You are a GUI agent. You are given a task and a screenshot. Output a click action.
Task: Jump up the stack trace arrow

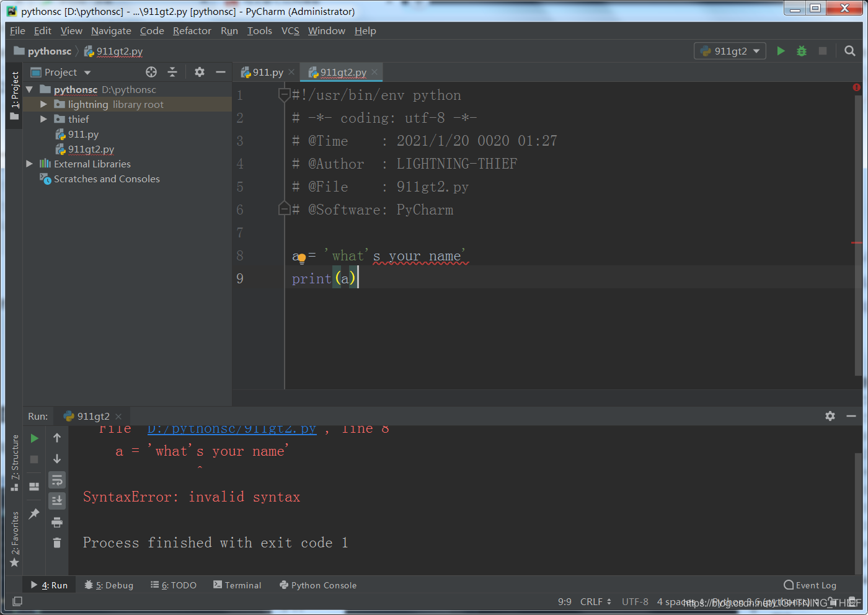pyautogui.click(x=57, y=438)
